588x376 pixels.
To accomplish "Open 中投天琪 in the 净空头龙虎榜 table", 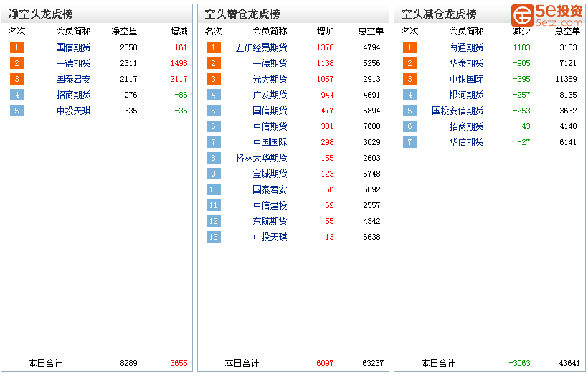I will tap(73, 111).
